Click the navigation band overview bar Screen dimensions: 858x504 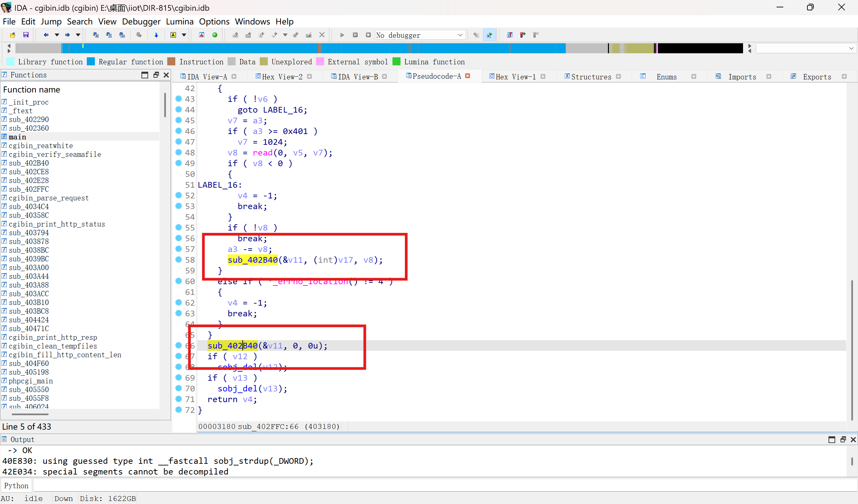click(x=379, y=48)
